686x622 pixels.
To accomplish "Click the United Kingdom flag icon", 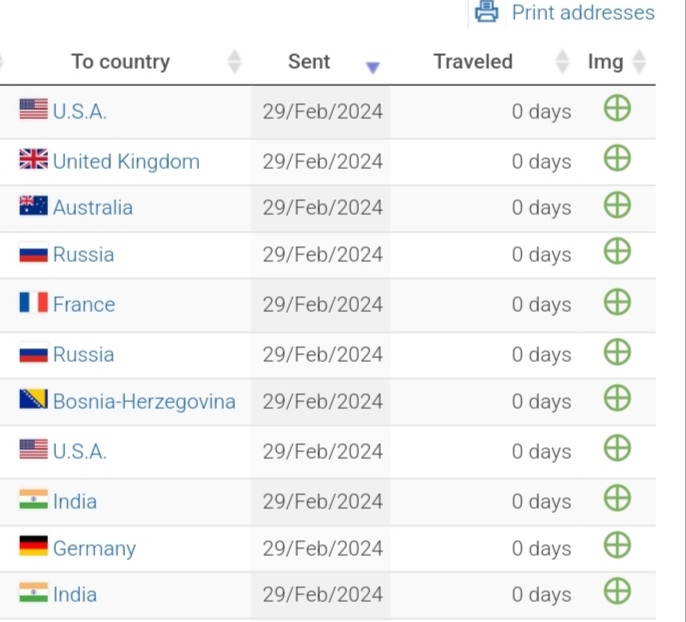I will pyautogui.click(x=34, y=159).
